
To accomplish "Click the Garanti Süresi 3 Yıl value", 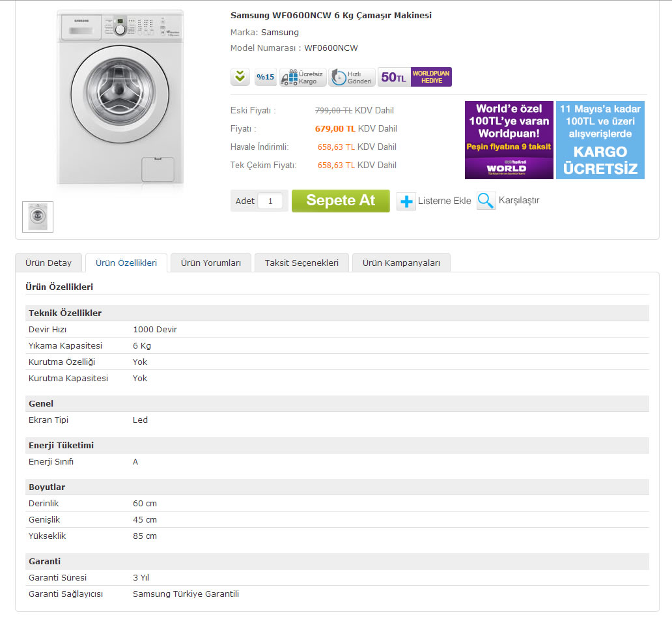I will pyautogui.click(x=141, y=577).
